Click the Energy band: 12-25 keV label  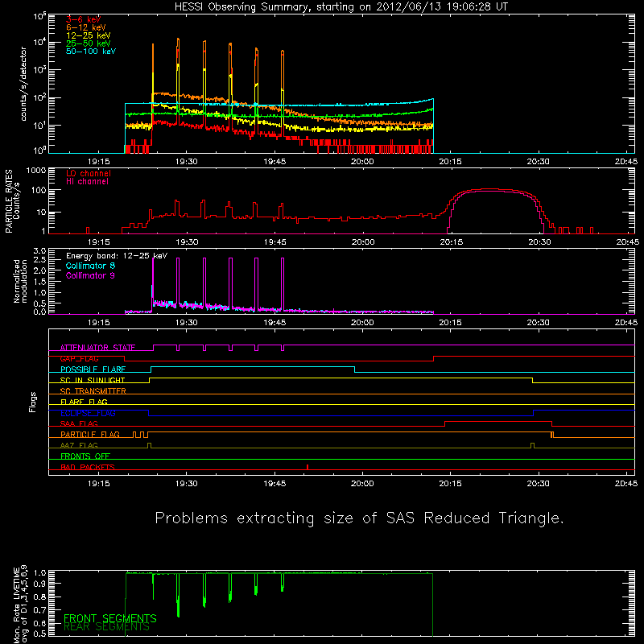(117, 256)
